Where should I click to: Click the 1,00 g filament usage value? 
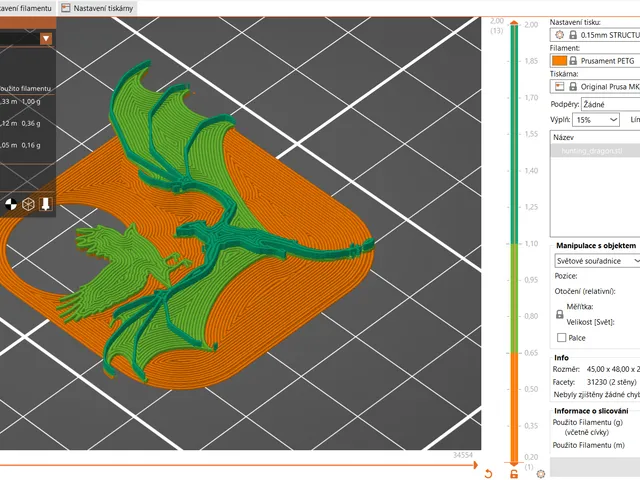pos(31,101)
